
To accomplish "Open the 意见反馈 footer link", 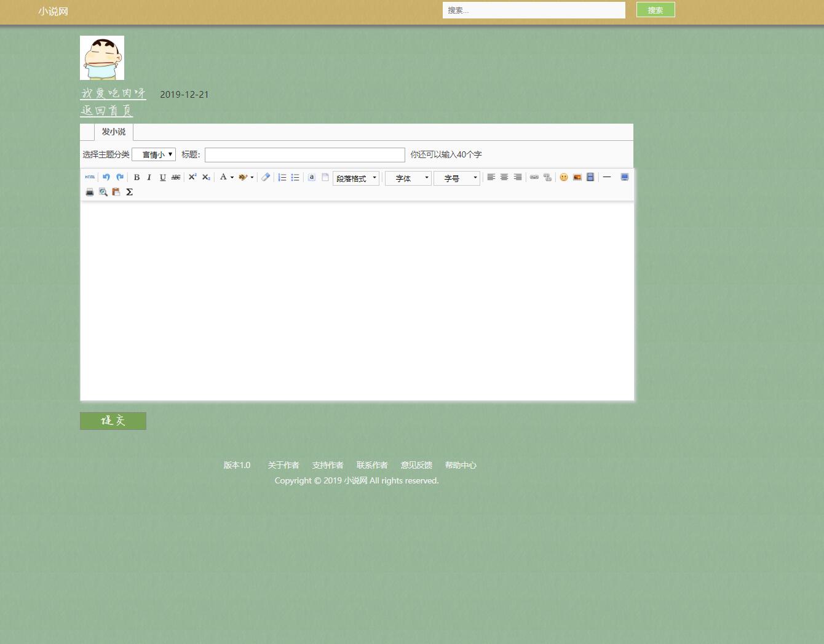I will pos(416,465).
